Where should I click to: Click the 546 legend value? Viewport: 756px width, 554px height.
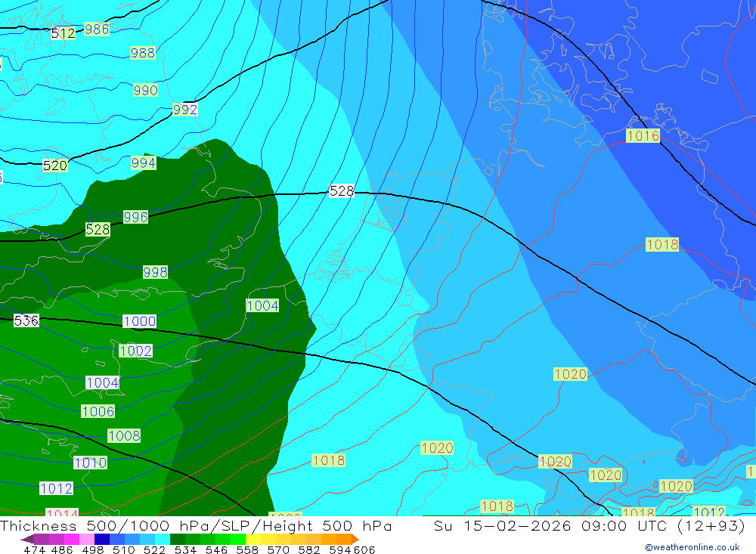[x=216, y=549]
